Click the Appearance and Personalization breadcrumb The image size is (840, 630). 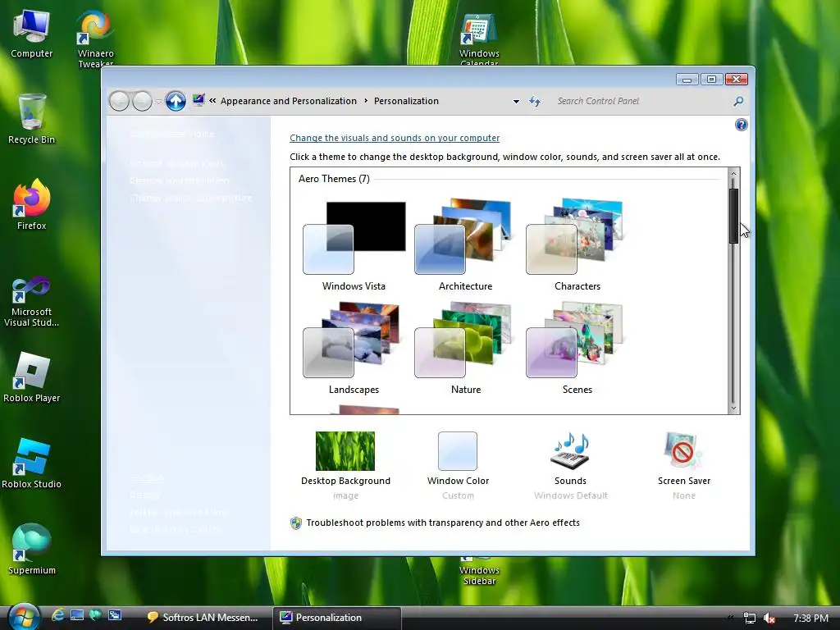tap(288, 101)
